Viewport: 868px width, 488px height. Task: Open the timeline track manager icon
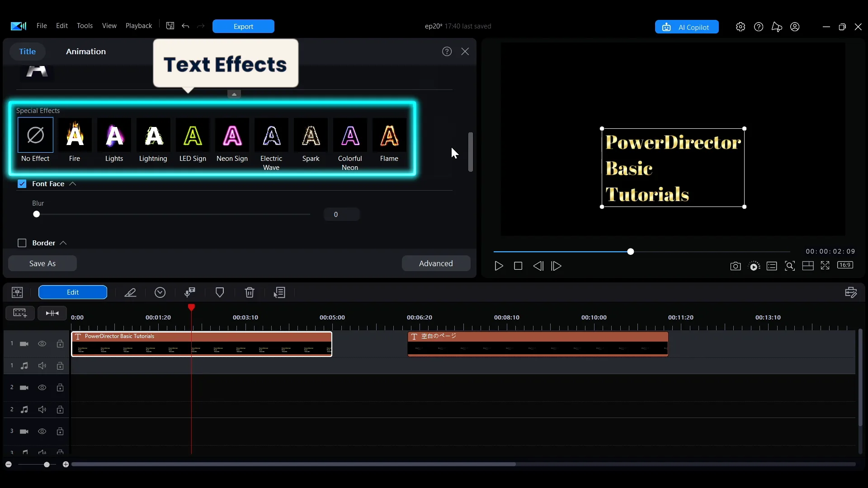point(851,292)
